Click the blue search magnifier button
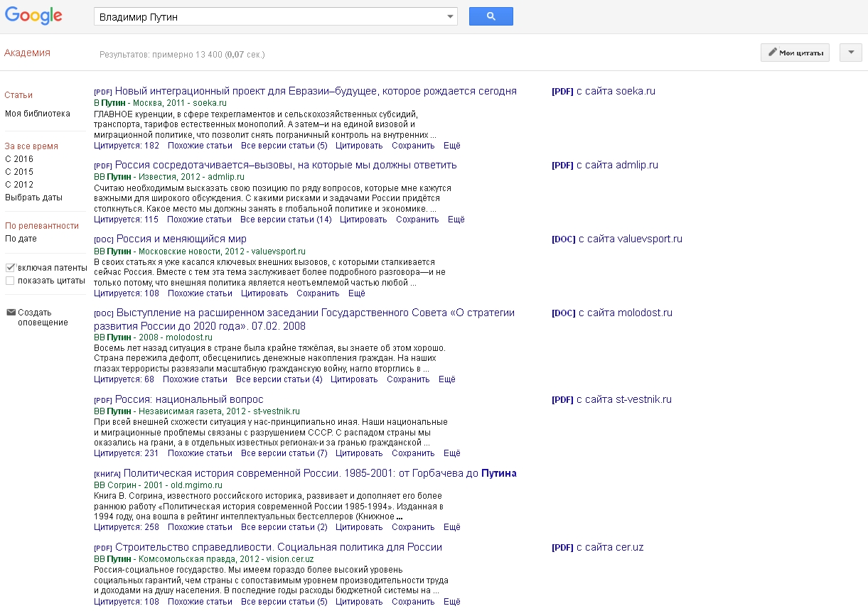Image resolution: width=868 pixels, height=611 pixels. pos(491,16)
